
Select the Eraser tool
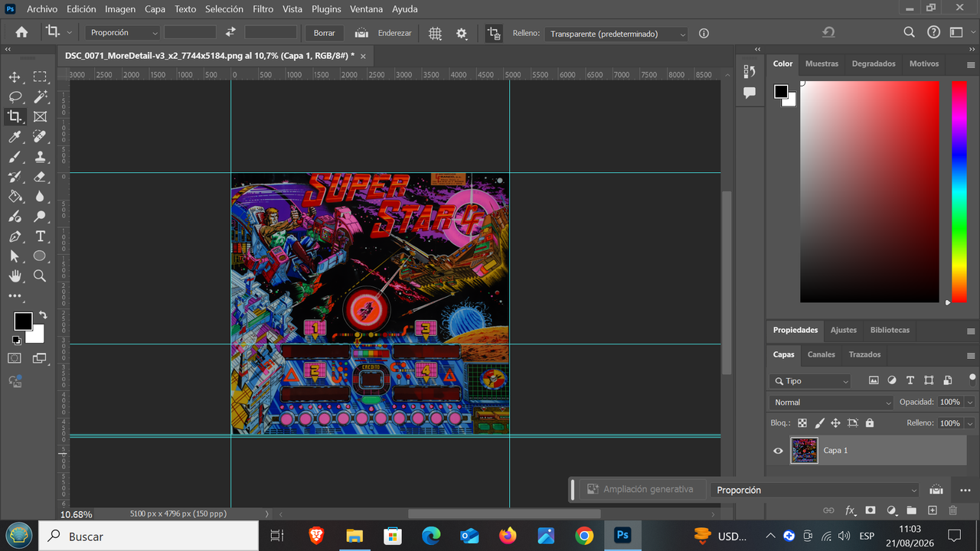point(40,176)
